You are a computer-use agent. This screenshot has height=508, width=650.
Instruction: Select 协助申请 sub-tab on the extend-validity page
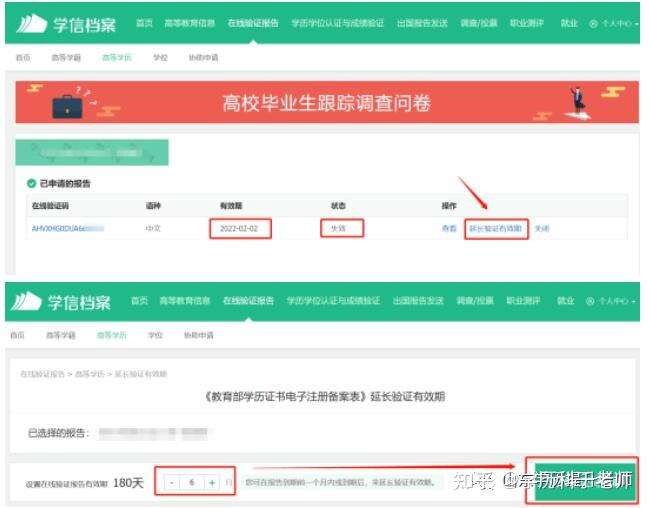point(199,335)
